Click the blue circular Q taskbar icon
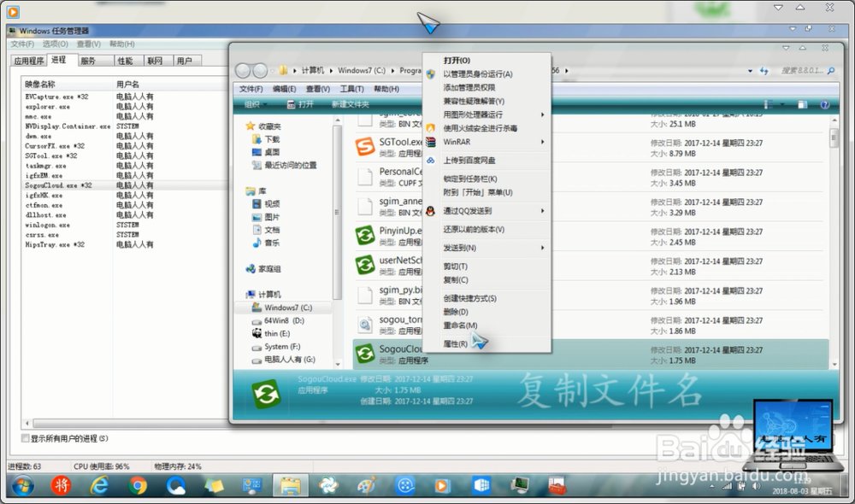 pyautogui.click(x=175, y=485)
